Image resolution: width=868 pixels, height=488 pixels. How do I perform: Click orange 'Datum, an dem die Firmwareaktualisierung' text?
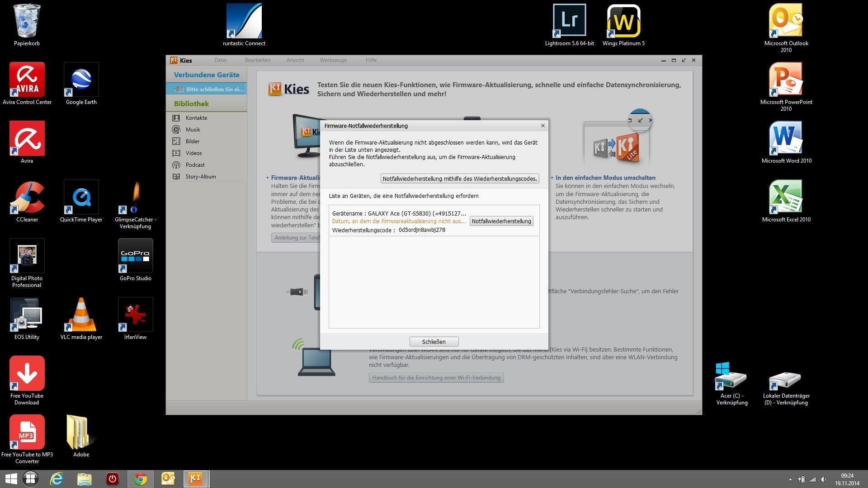(x=399, y=221)
